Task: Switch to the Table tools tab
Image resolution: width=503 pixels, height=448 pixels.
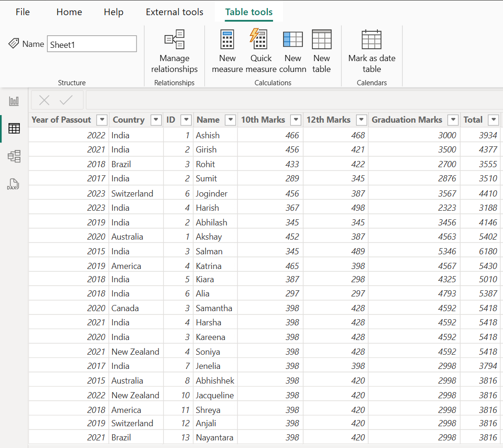Action: (248, 12)
